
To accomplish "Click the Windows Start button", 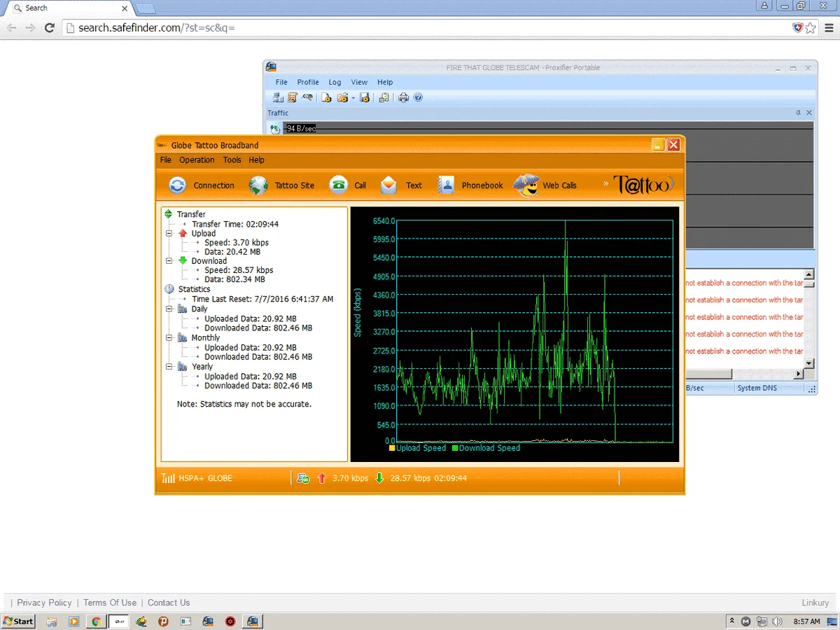I will click(19, 621).
